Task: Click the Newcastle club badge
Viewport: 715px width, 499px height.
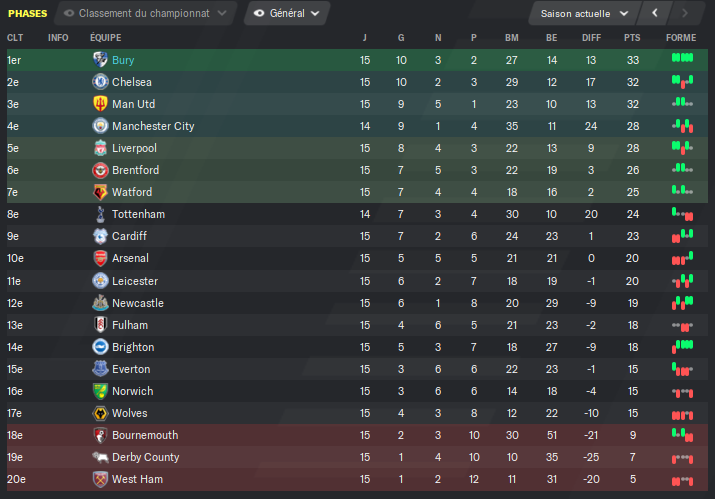Action: click(100, 303)
